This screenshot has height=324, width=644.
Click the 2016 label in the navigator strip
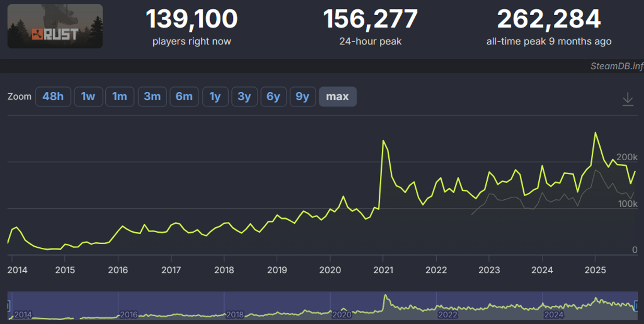(129, 315)
